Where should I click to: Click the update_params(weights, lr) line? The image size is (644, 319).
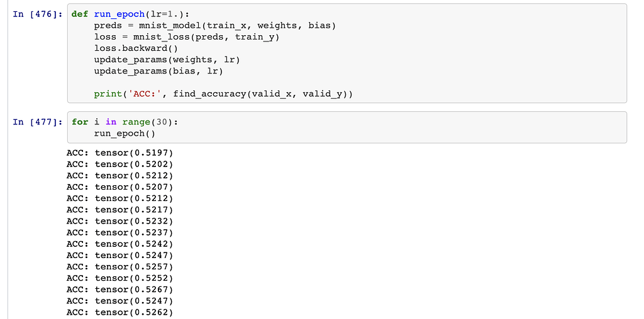(x=167, y=60)
